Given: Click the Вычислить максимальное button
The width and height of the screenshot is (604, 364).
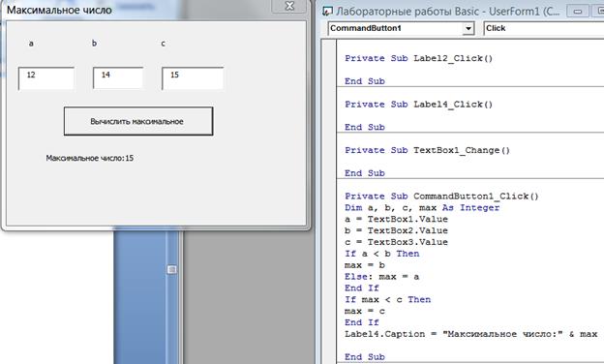Looking at the screenshot, I should tap(138, 121).
